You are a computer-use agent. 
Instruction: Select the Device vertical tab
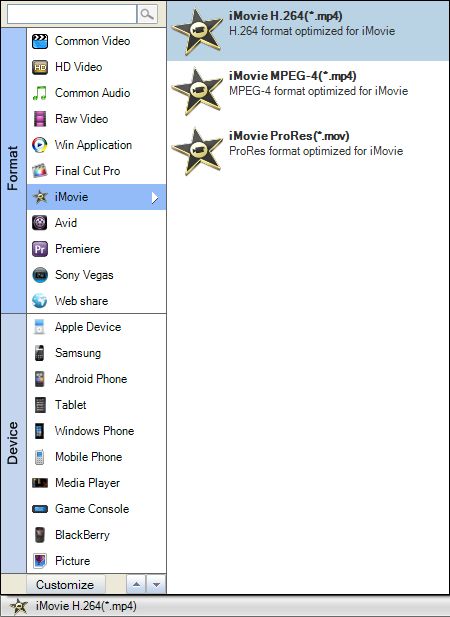point(13,443)
